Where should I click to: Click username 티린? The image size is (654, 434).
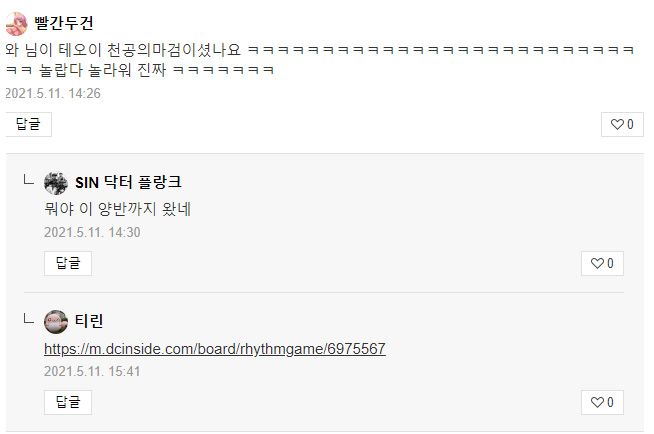point(89,321)
